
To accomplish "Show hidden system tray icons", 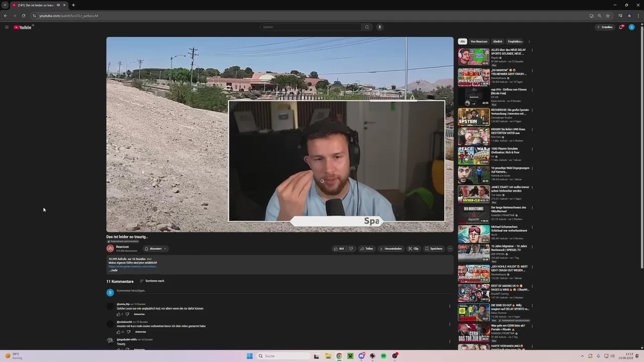I will (582, 356).
